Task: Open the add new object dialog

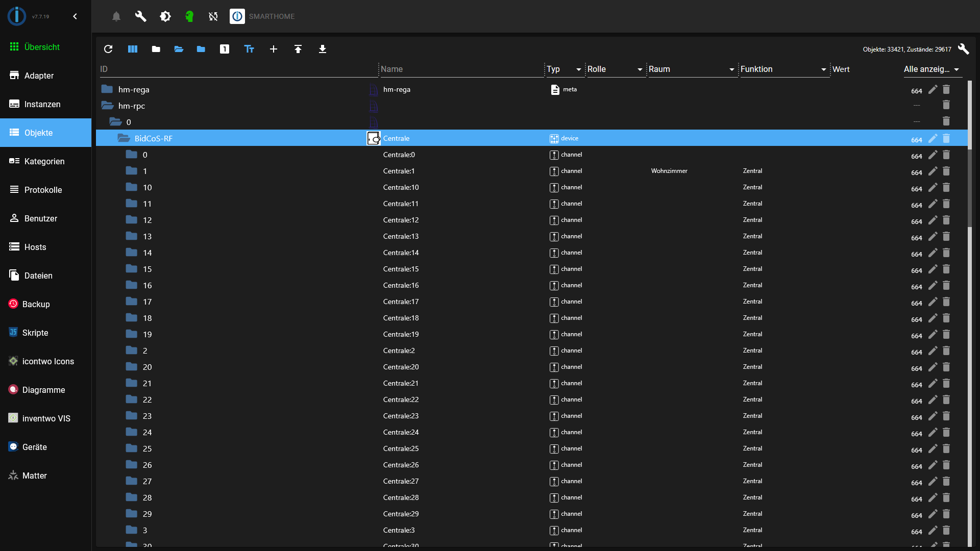Action: (x=274, y=49)
